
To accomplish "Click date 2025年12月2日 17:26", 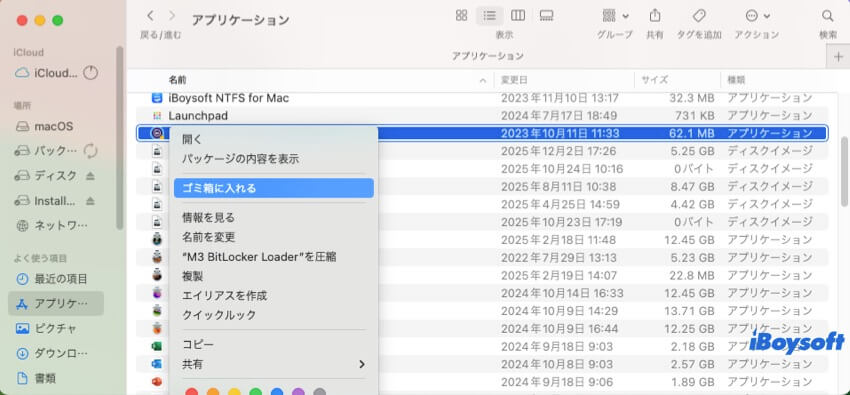I will pyautogui.click(x=558, y=151).
